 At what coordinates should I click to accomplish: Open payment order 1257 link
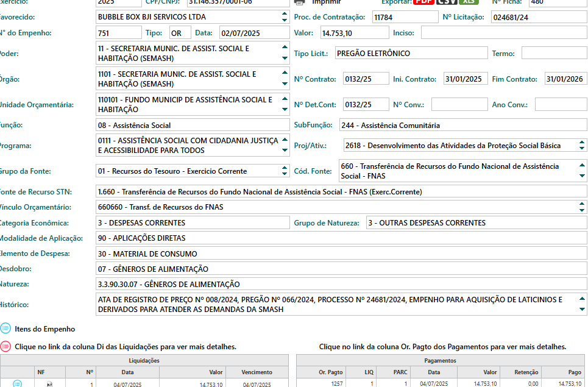click(337, 384)
